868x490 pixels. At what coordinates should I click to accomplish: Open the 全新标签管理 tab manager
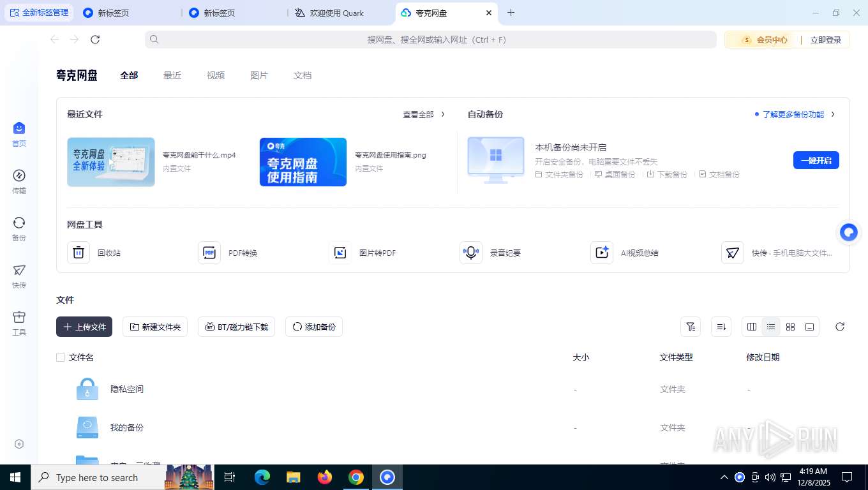click(x=39, y=13)
